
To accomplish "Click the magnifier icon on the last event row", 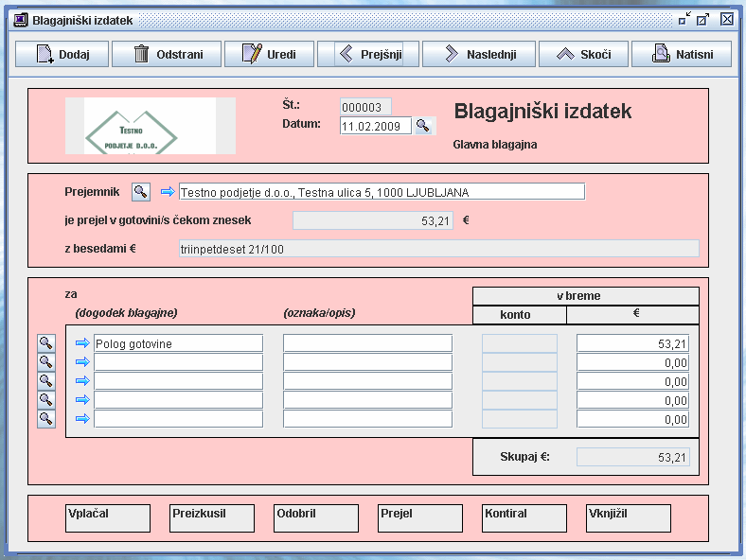I will 45,419.
